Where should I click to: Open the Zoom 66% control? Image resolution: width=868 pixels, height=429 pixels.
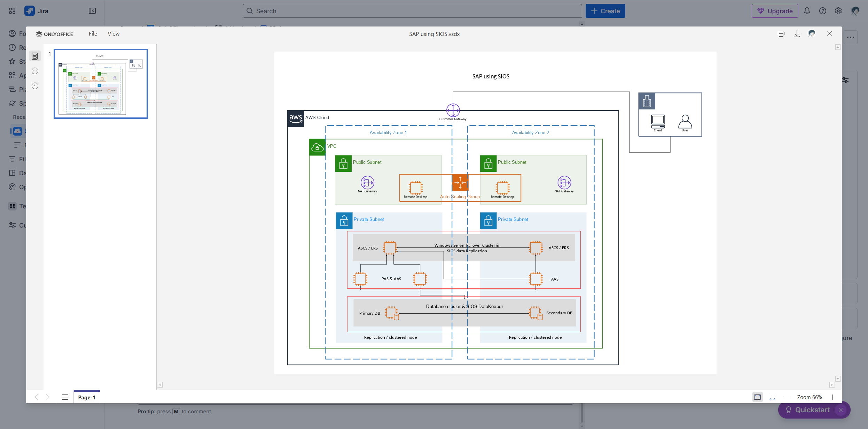pyautogui.click(x=810, y=397)
